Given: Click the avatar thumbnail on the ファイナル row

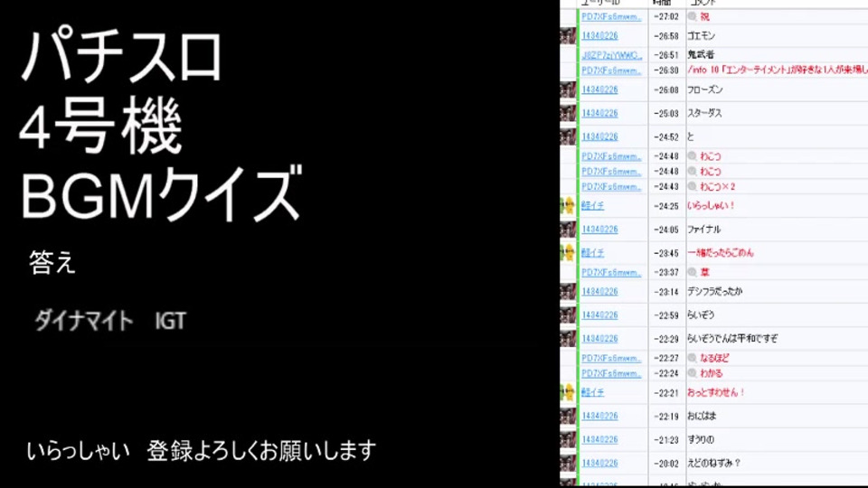Looking at the screenshot, I should point(568,229).
